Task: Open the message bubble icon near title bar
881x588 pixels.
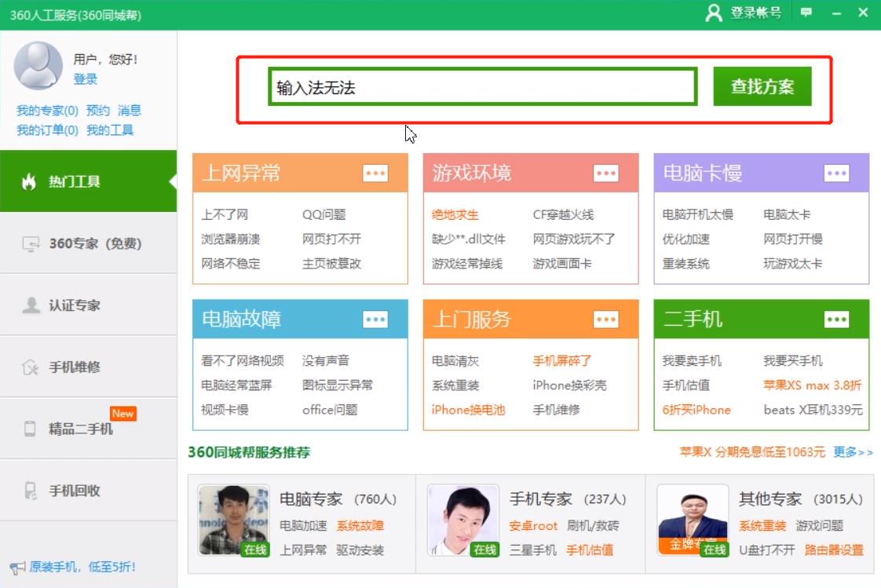Action: (x=807, y=13)
